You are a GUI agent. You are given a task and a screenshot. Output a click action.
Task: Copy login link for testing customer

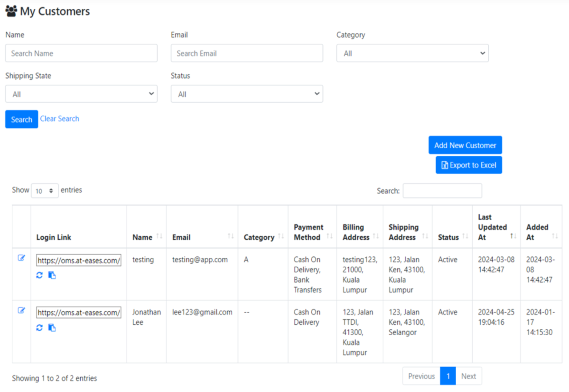(x=52, y=275)
